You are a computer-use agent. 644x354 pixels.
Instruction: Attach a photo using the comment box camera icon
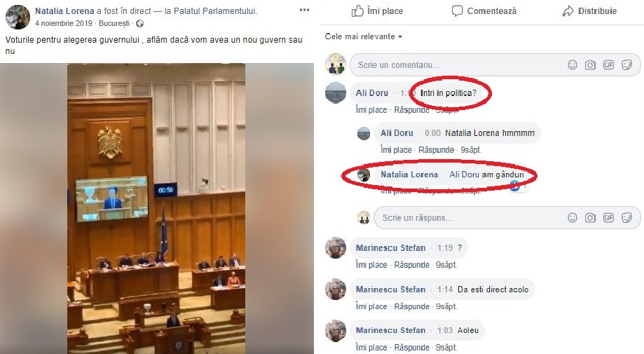[590, 65]
